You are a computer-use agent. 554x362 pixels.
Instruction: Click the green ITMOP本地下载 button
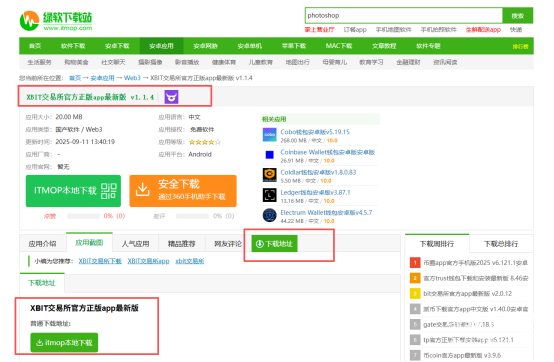pyautogui.click(x=73, y=191)
